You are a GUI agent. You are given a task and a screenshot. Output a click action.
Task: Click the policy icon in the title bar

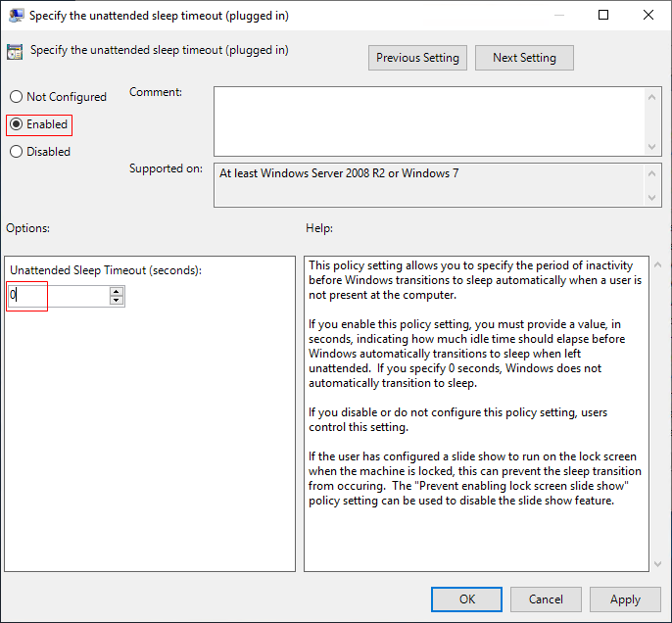(x=17, y=16)
